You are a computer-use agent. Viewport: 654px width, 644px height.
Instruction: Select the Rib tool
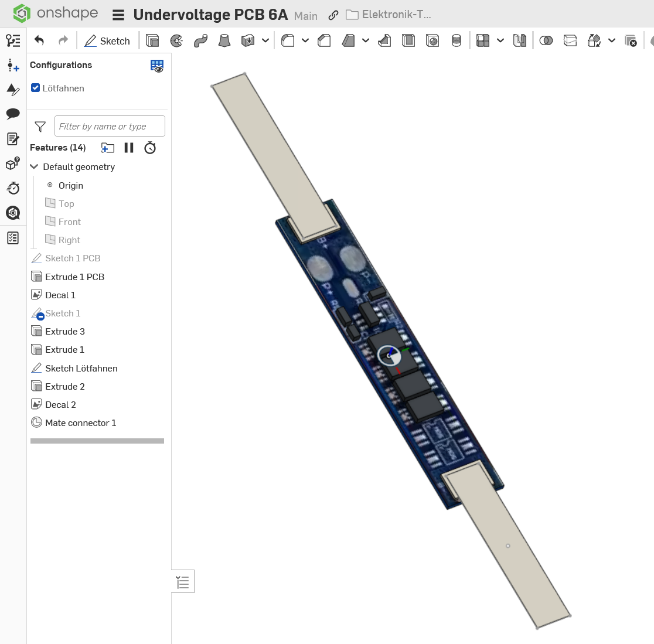pyautogui.click(x=384, y=41)
